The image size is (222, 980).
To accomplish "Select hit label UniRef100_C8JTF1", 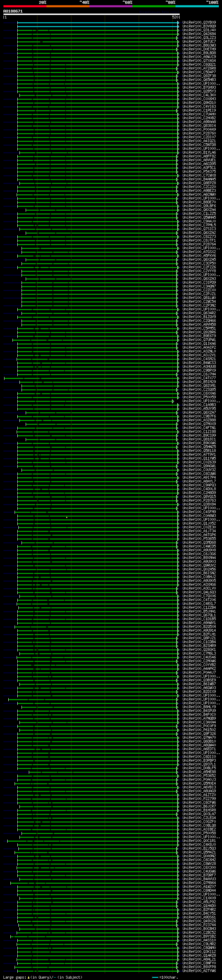I will (x=199, y=241).
